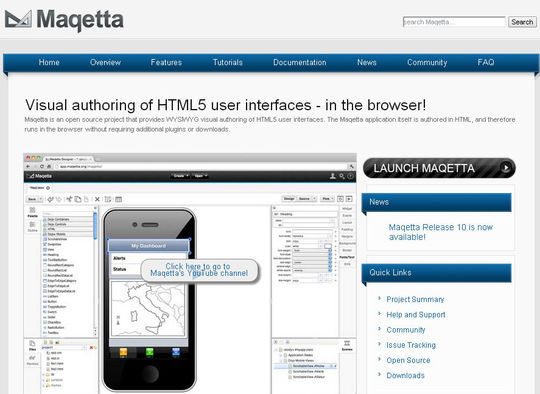Image resolution: width=540 pixels, height=394 pixels.
Task: Click the Search button
Action: (x=522, y=22)
